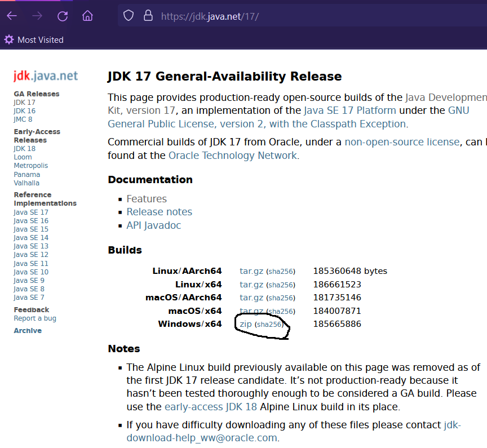View the sha256 for the Linux/x64 build
487x448 pixels.
[281, 285]
